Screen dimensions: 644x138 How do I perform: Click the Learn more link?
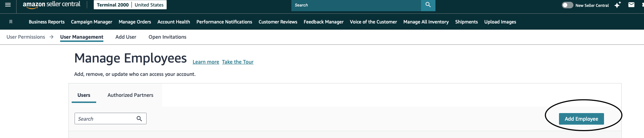point(206,62)
